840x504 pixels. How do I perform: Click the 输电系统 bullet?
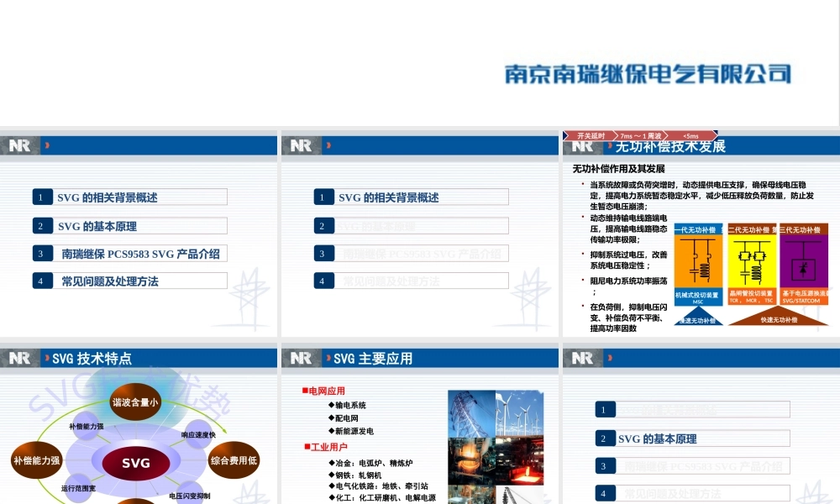pos(347,406)
